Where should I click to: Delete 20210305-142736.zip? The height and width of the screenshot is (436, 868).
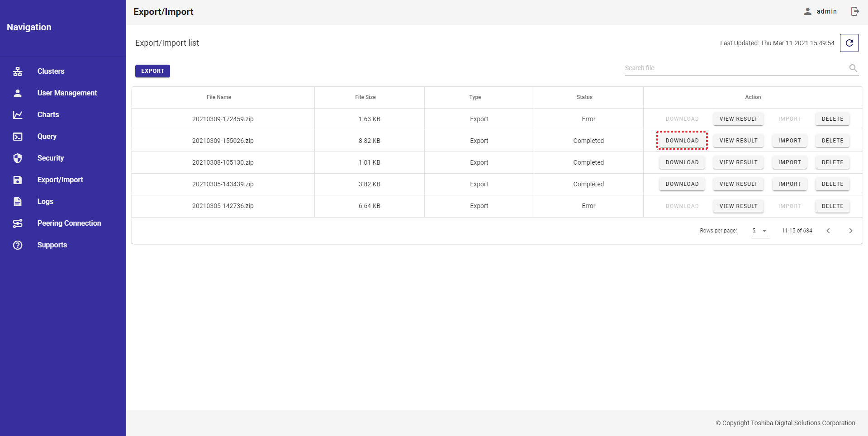832,206
